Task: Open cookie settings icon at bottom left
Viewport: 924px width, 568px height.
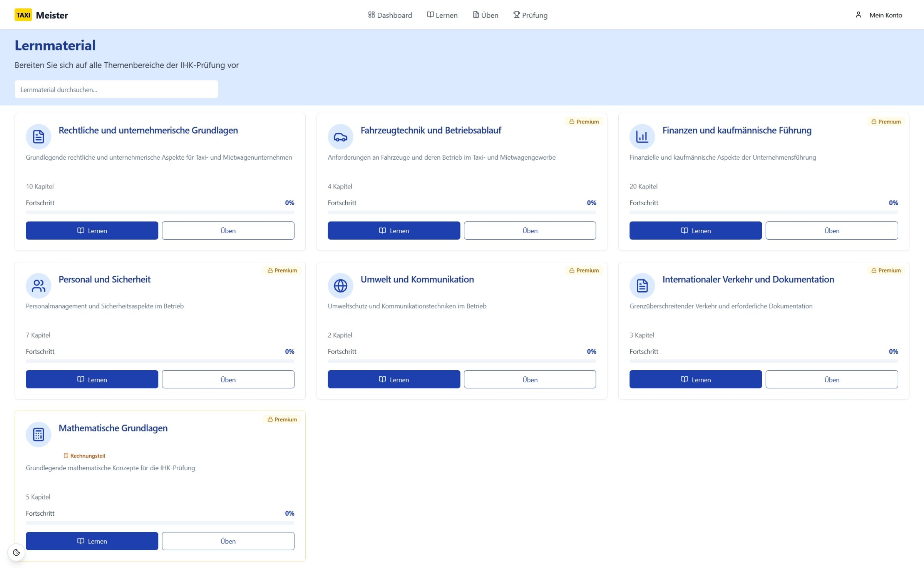Action: 16,552
